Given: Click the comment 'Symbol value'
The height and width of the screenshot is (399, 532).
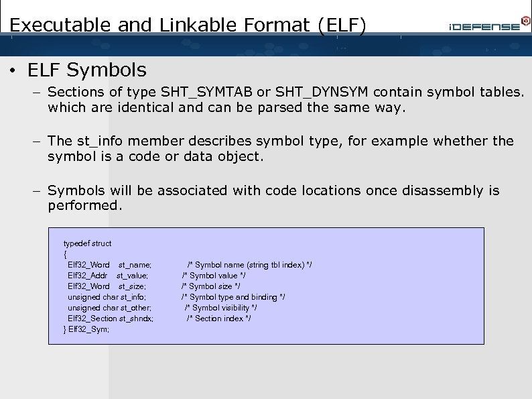Looking at the screenshot, I should pos(214,276).
